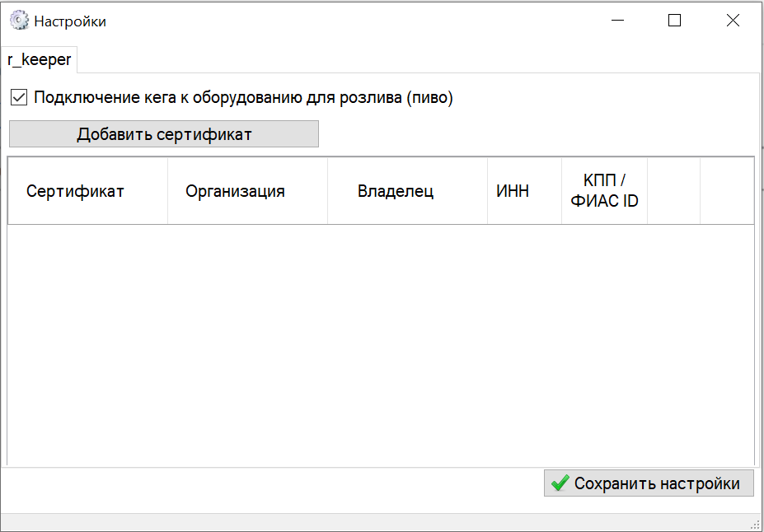
Task: Open the r_keeper settings tab
Action: pos(38,59)
